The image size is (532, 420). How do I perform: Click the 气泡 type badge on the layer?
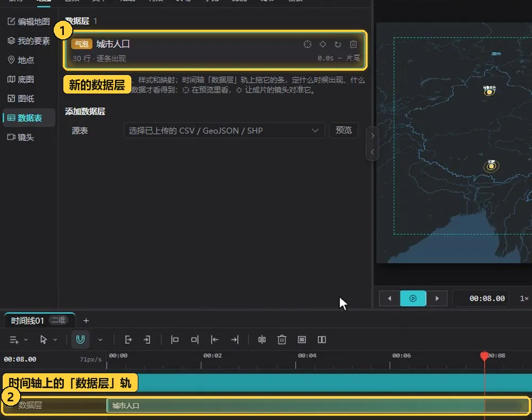pyautogui.click(x=81, y=44)
